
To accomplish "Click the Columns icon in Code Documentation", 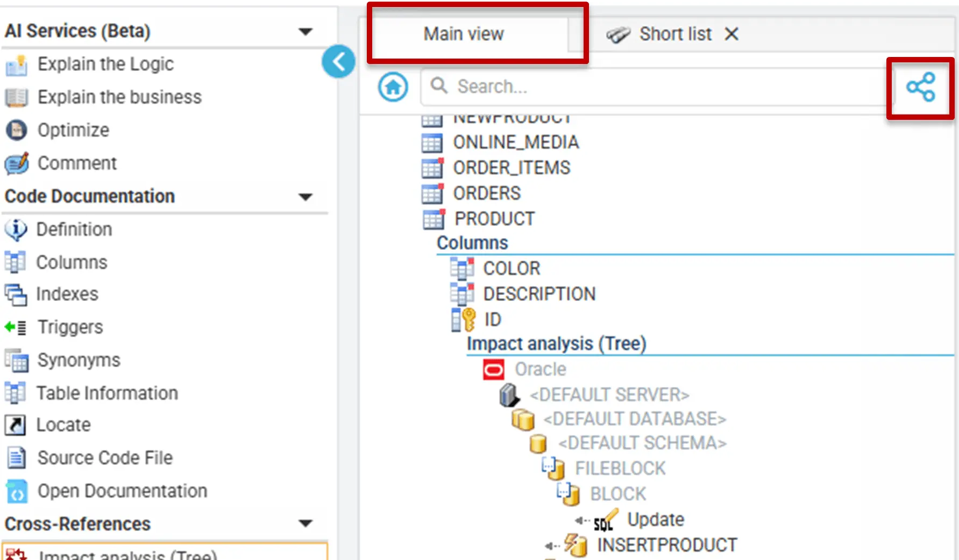I will 15,262.
